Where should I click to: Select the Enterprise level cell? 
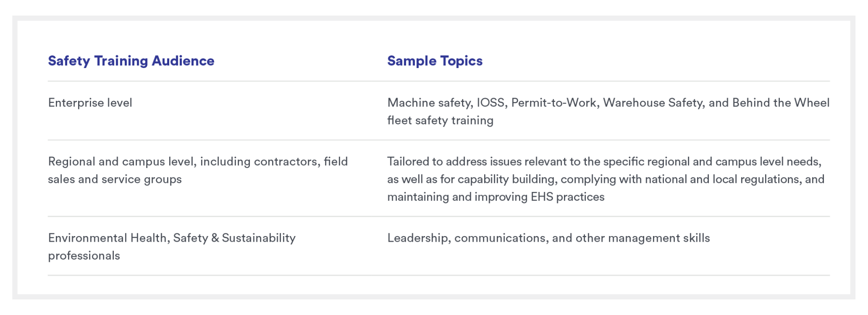(x=90, y=103)
